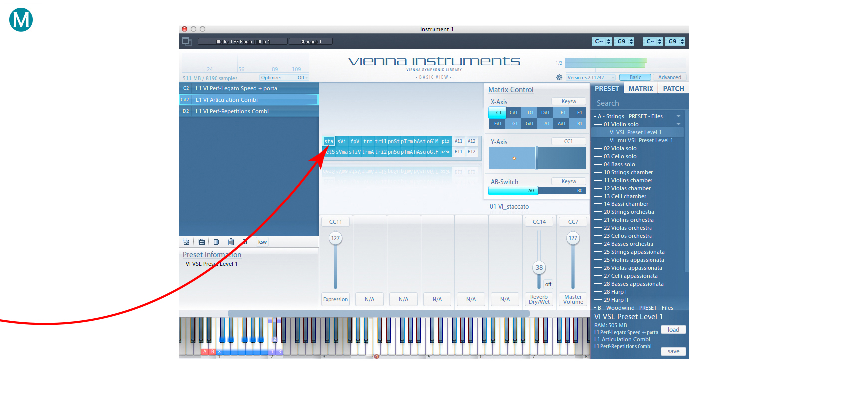Click the clear matrix X icon
This screenshot has height=399, width=868.
point(216,242)
